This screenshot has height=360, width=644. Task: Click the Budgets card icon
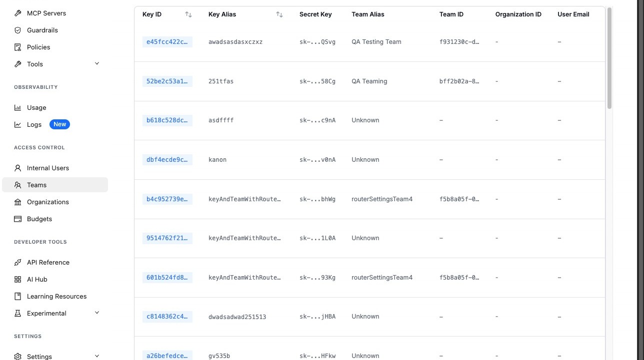point(18,219)
